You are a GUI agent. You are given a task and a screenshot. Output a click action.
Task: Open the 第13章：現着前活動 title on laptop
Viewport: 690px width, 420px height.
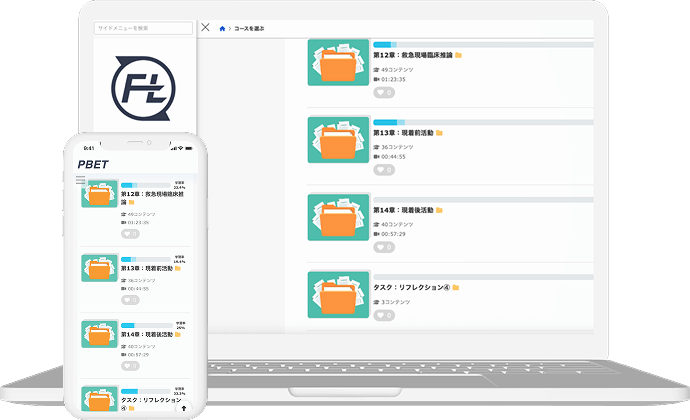[403, 132]
